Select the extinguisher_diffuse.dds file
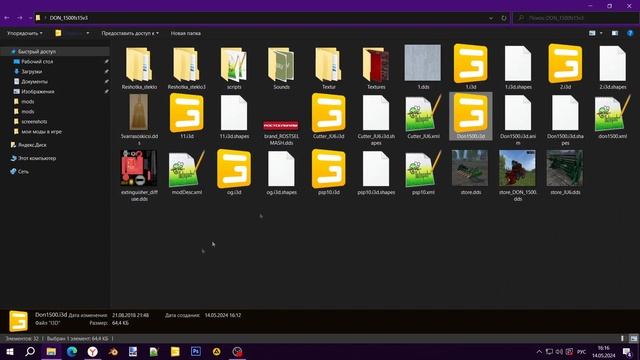 139,176
